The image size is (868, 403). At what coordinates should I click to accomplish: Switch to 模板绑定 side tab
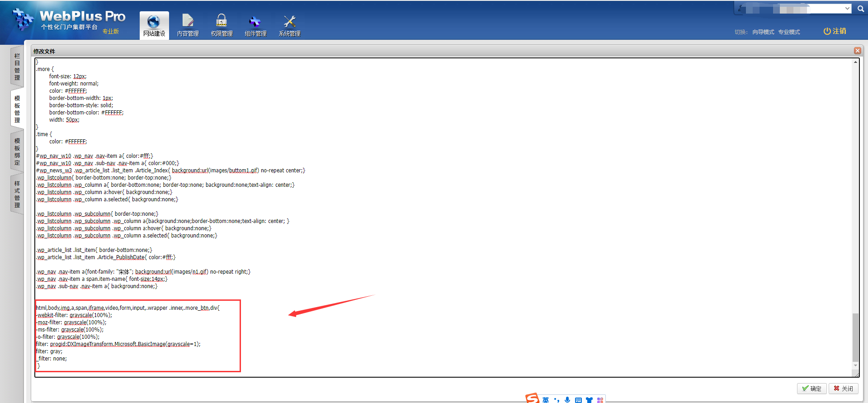tap(17, 152)
